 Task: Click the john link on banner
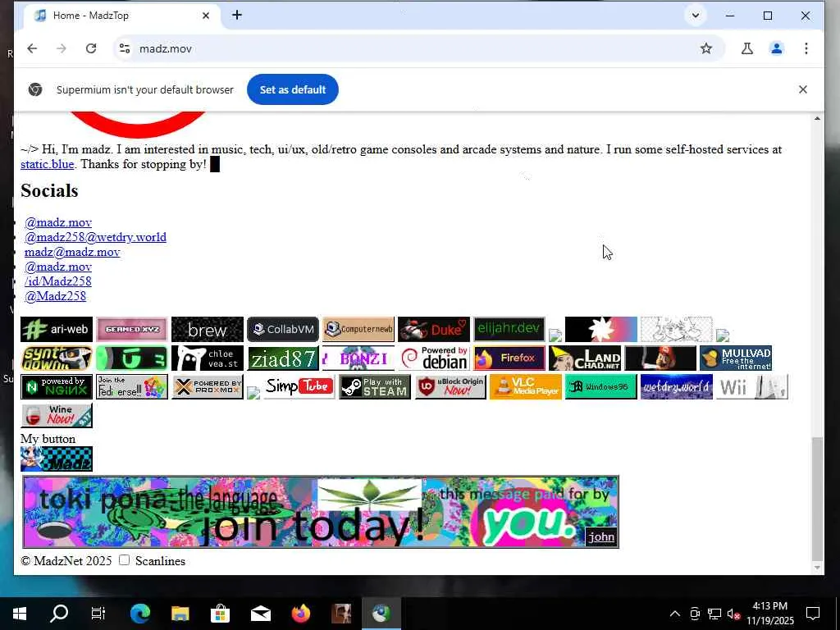point(601,536)
